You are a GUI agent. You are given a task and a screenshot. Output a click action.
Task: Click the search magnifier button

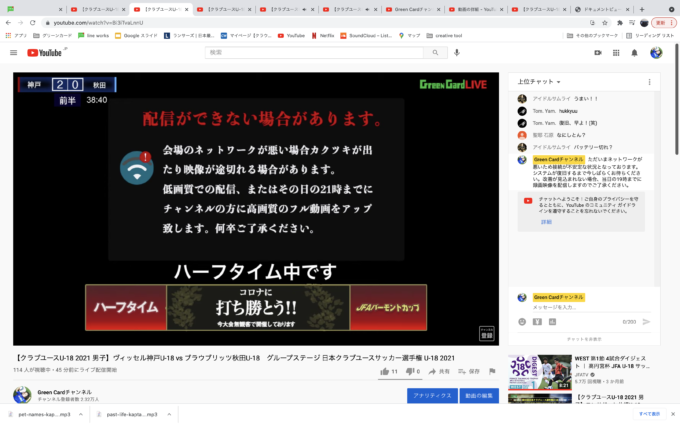435,52
